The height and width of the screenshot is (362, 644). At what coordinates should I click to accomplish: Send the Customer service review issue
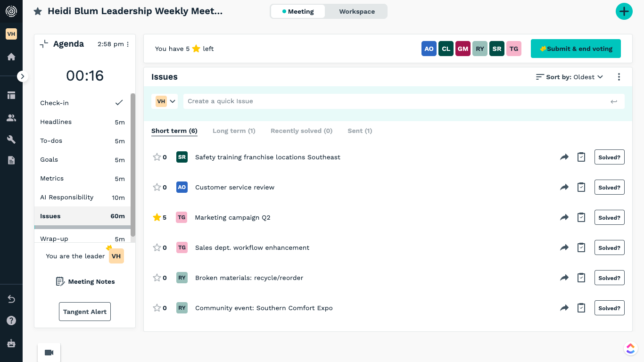pos(564,188)
